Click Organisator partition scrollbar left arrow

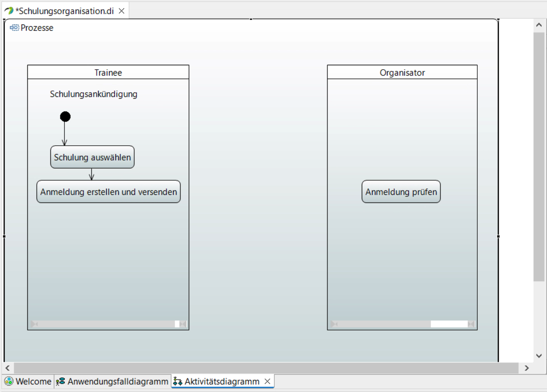pos(334,324)
